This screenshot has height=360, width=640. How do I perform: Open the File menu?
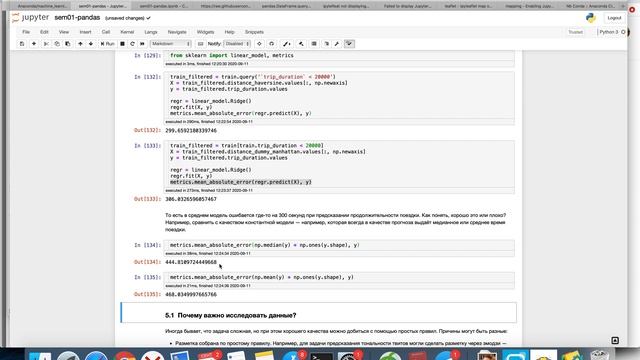(26, 32)
